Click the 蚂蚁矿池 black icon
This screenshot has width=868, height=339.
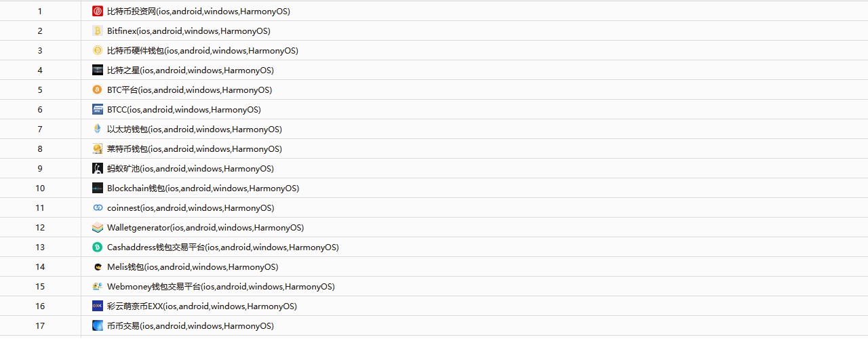[x=97, y=169]
